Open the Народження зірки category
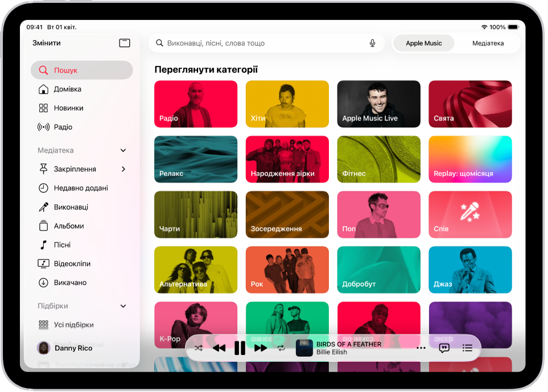The height and width of the screenshot is (392, 548). click(287, 159)
